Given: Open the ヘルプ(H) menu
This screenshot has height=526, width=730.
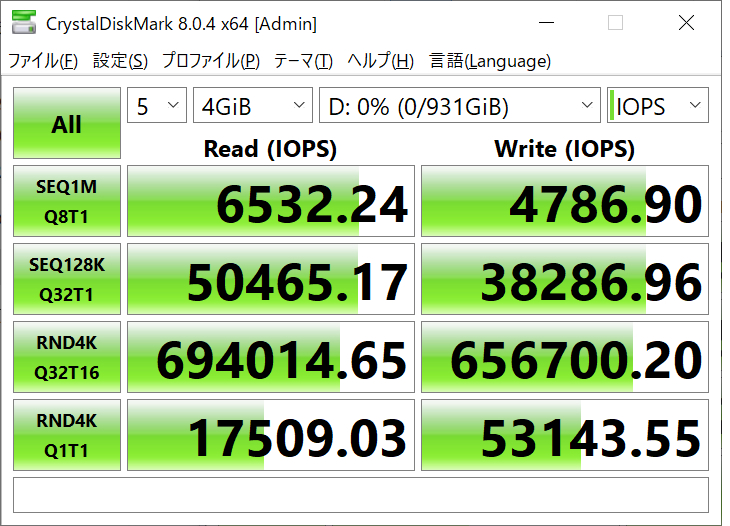Looking at the screenshot, I should (x=380, y=61).
